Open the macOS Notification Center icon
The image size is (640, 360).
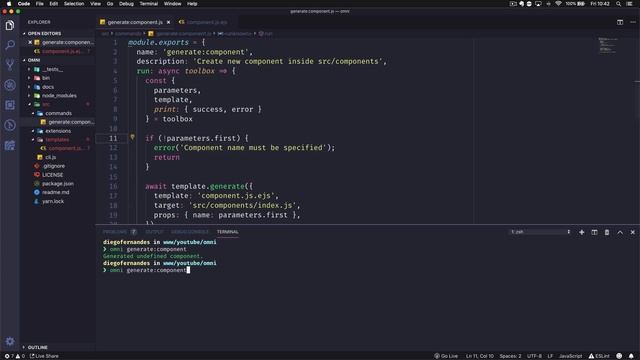[629, 4]
